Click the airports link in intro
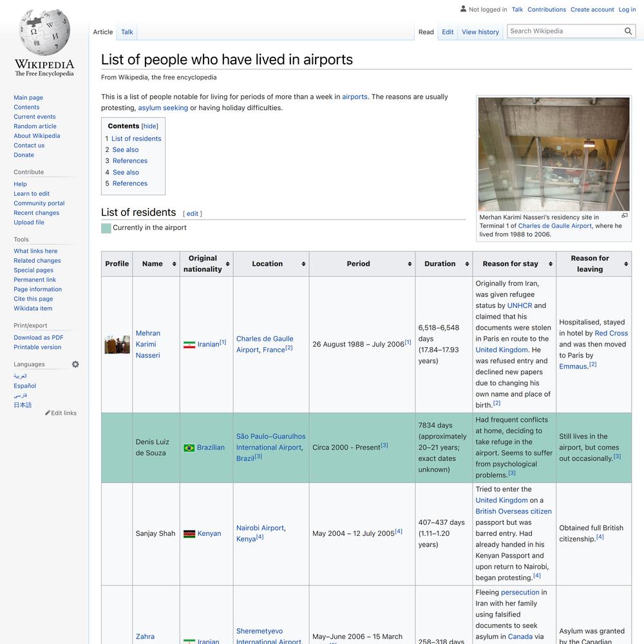Screen dimensions: 644x644 (x=355, y=97)
